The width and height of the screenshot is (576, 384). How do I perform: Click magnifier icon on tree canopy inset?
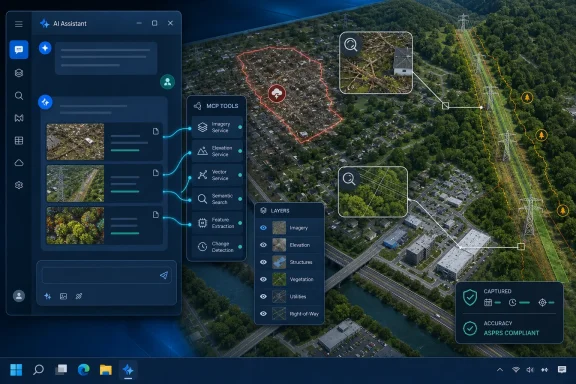pos(349,179)
